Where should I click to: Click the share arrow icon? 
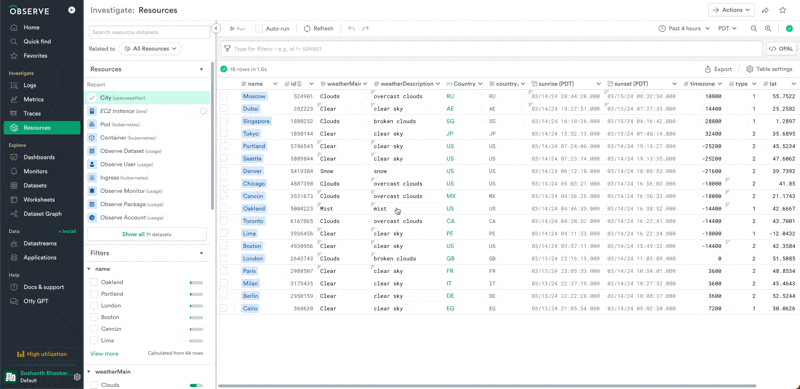point(765,10)
